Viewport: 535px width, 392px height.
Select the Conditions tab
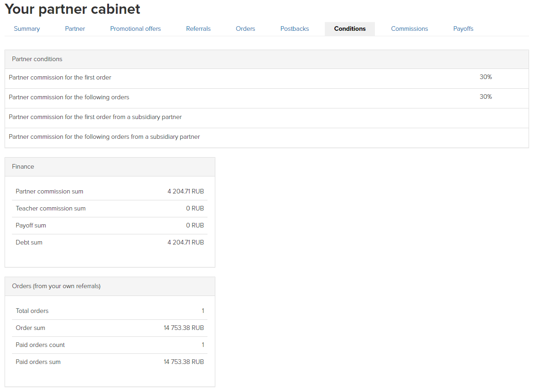point(350,29)
